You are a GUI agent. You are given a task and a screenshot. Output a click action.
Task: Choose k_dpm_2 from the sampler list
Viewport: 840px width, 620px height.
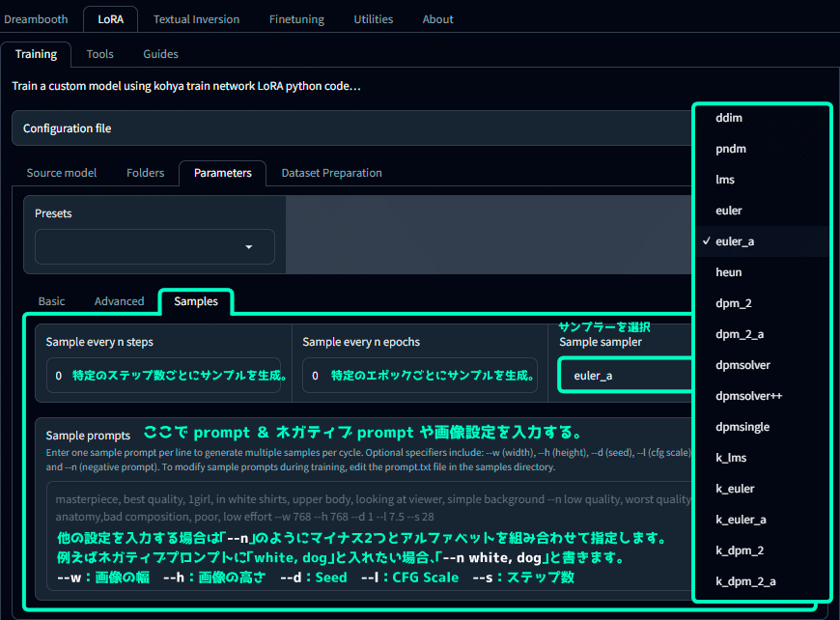[x=762, y=550]
